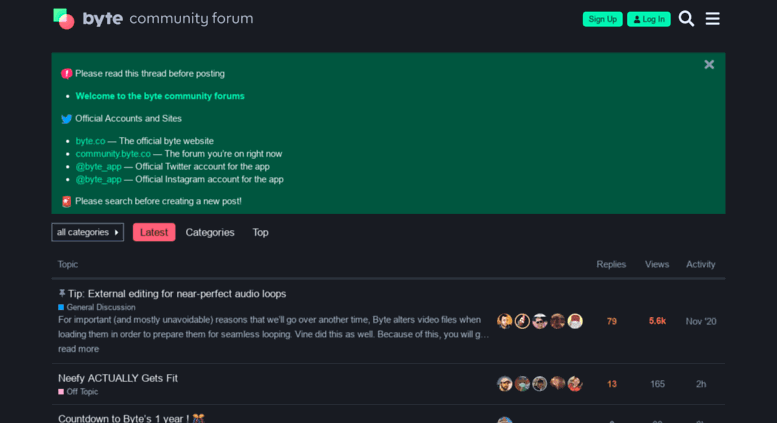The height and width of the screenshot is (423, 777).
Task: Sort topics by Replies column header
Action: point(611,264)
